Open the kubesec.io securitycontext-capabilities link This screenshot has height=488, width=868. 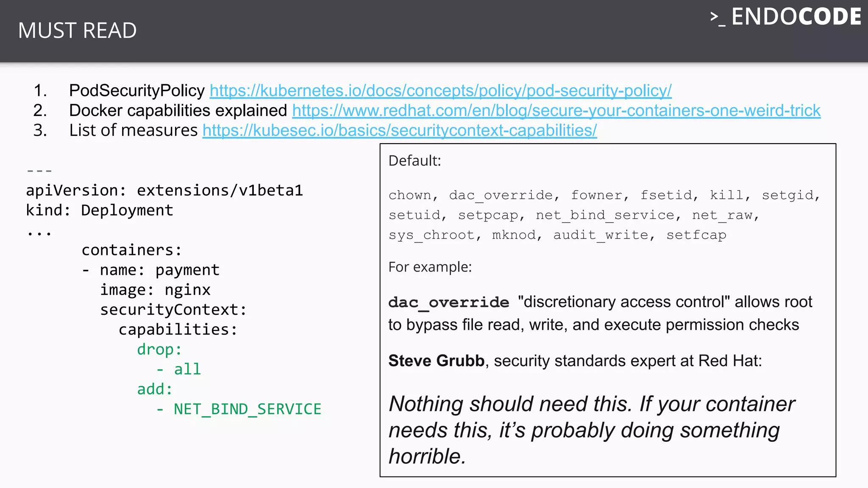pyautogui.click(x=400, y=130)
